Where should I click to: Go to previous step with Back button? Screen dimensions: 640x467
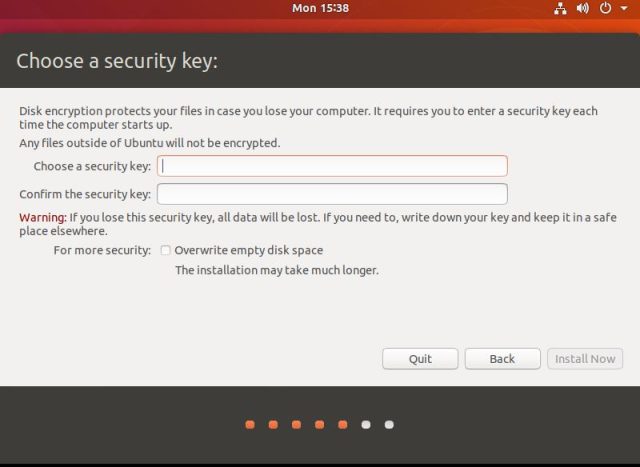[x=502, y=359]
